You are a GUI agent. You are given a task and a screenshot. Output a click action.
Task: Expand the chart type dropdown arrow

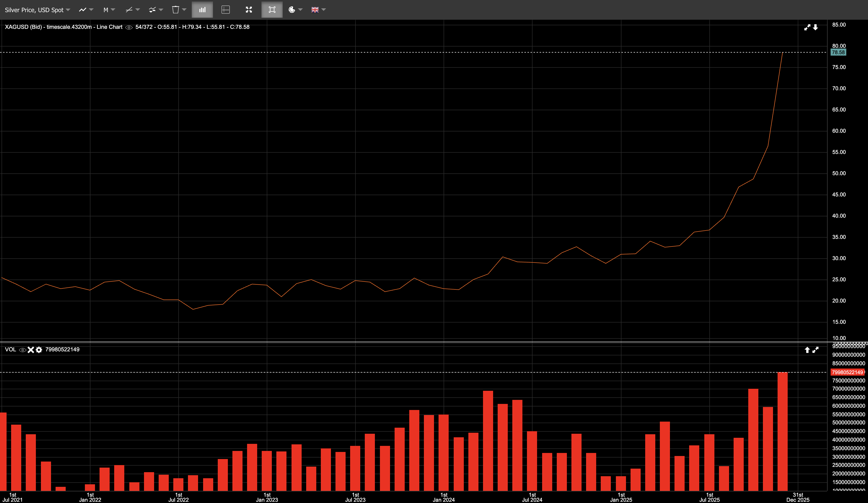coord(91,10)
